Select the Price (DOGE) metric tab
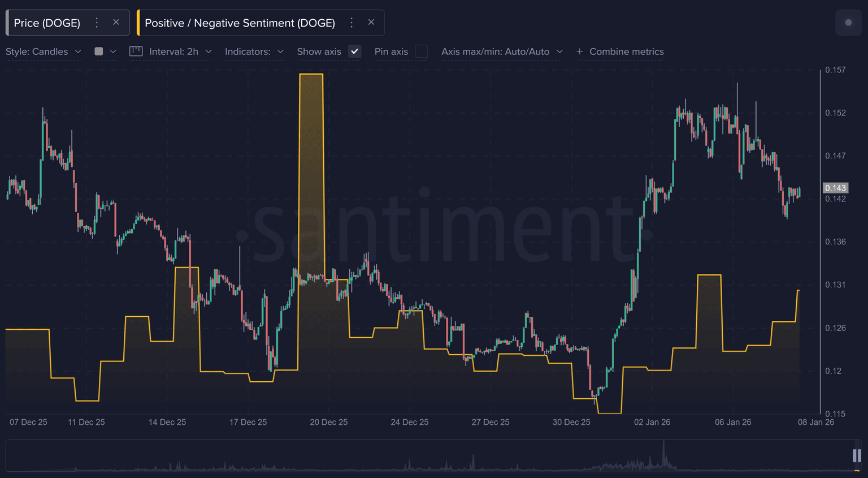The image size is (868, 478). [x=47, y=23]
